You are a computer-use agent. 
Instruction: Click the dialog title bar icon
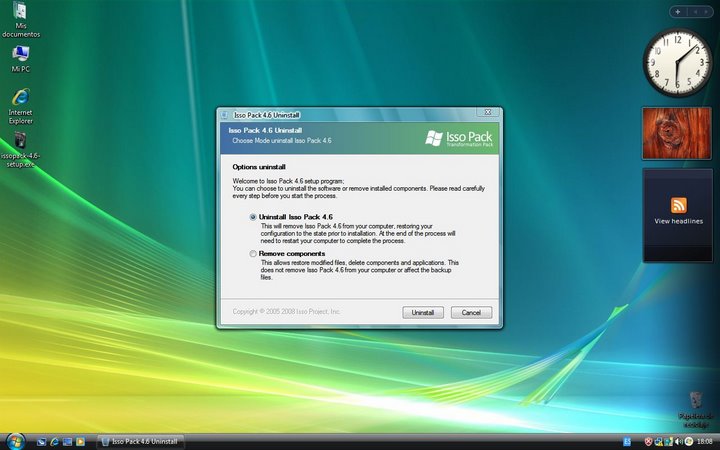(x=225, y=115)
